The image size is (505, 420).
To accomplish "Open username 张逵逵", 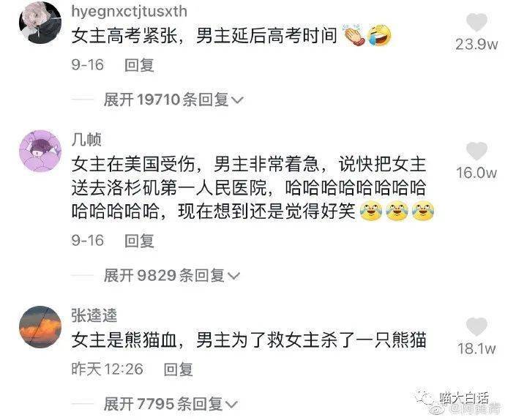I will click(x=94, y=315).
